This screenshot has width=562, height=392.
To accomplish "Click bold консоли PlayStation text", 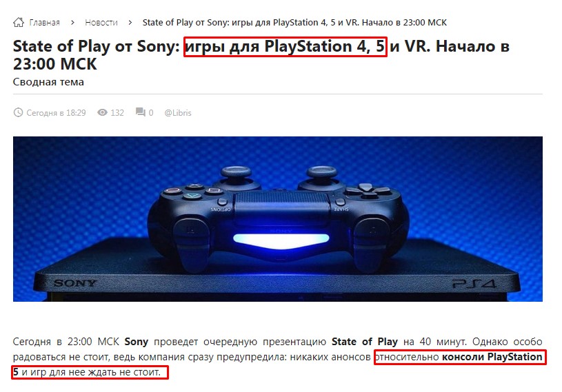I will coord(492,357).
